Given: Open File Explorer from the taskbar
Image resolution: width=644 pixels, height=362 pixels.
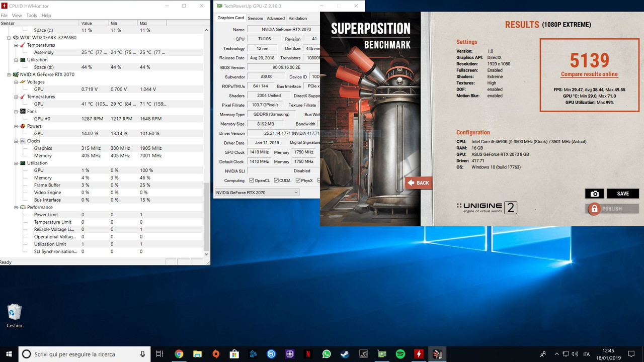Looking at the screenshot, I should pos(197,354).
